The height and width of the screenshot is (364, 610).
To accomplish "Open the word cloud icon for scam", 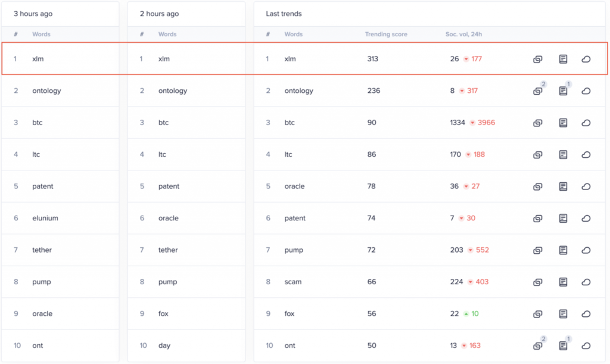I will click(586, 282).
